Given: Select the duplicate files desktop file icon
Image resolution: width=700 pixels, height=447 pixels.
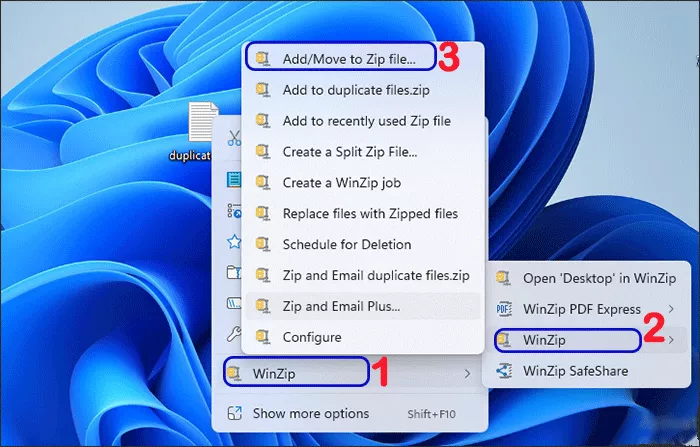Looking at the screenshot, I should [x=203, y=121].
